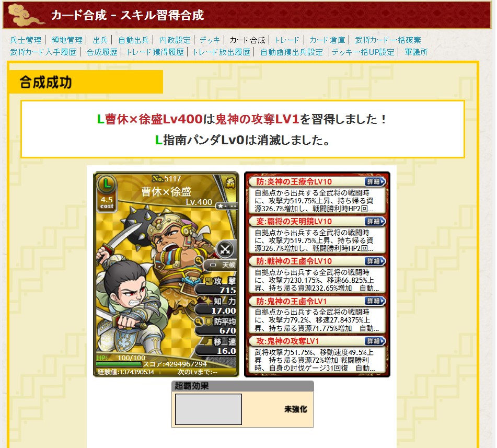The height and width of the screenshot is (448, 497).
Task: Open details for 防:炎神の王療令LV10 skill
Action: (375, 182)
